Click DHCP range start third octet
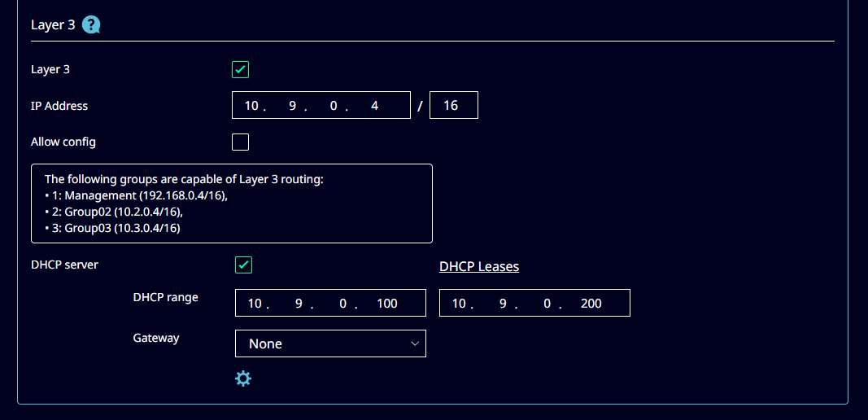 pos(343,304)
